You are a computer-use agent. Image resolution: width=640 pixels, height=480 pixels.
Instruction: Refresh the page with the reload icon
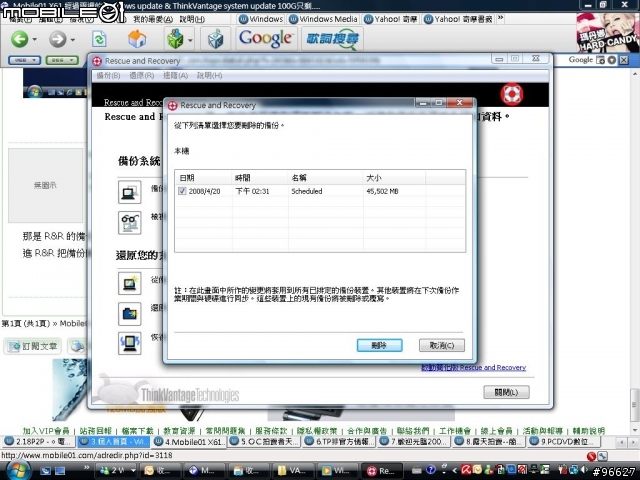(x=99, y=40)
